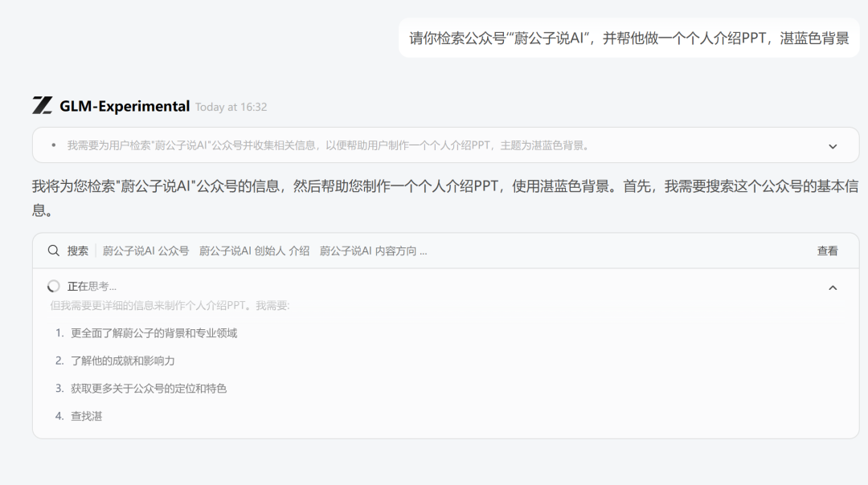Click the search magnifier icon in the search bar
Screen dimensions: 868x485
[53, 251]
